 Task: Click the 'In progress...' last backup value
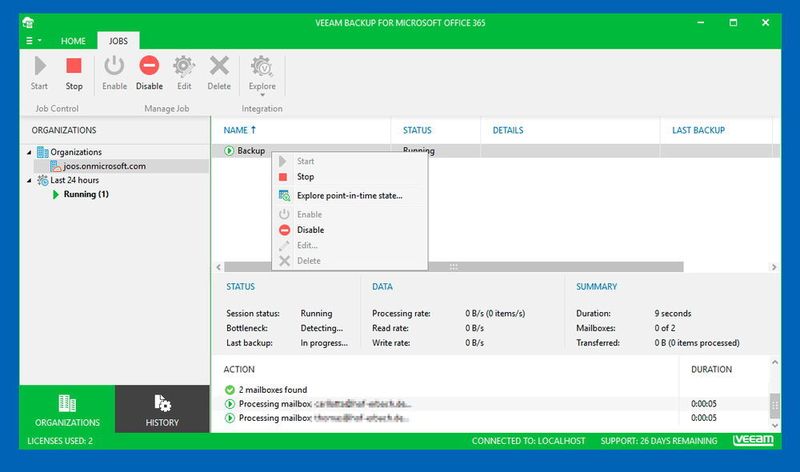(x=324, y=343)
